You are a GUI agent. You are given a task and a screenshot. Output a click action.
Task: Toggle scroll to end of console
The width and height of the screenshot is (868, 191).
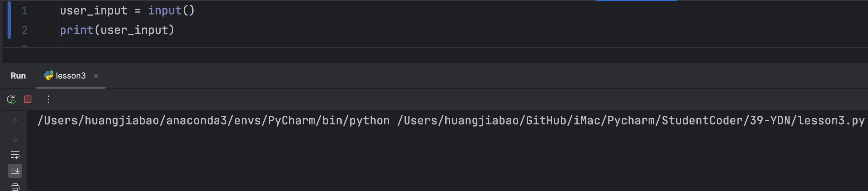15,171
